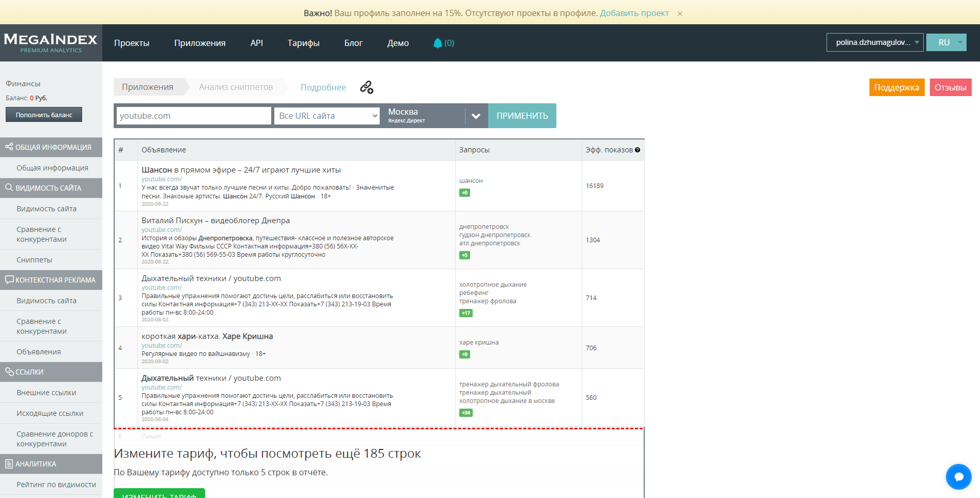Click the query гудзон днепропетровск
The height and width of the screenshot is (498, 980).
(495, 235)
